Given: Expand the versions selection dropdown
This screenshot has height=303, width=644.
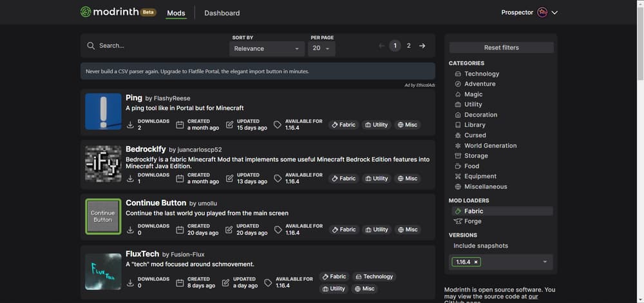Looking at the screenshot, I should [x=545, y=262].
